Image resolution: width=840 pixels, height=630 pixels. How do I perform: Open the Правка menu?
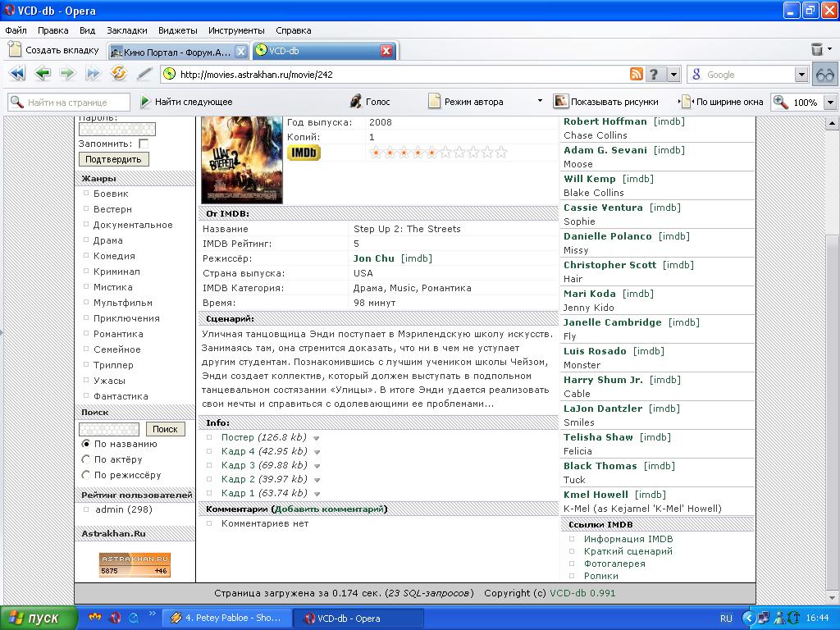53,30
